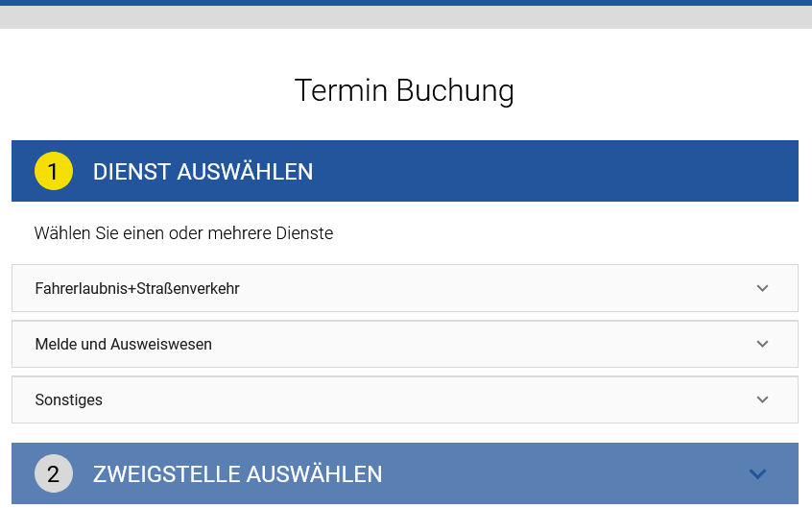Click the Termin Buchung page heading
Viewport: 812px width, 508px height.
pos(404,90)
